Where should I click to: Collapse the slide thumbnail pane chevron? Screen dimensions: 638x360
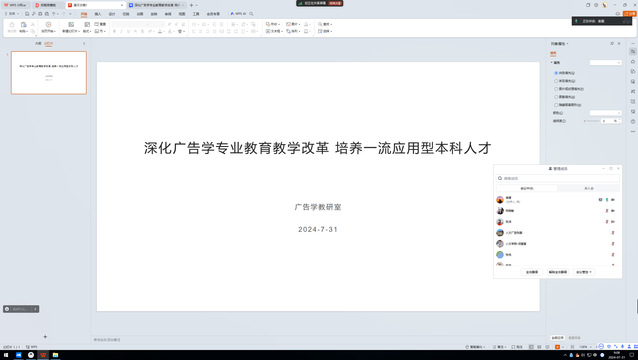(x=84, y=44)
